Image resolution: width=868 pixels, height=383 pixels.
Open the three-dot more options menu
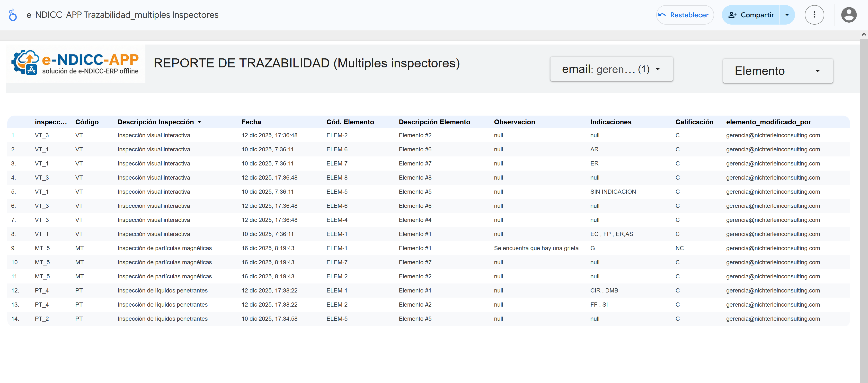[814, 15]
